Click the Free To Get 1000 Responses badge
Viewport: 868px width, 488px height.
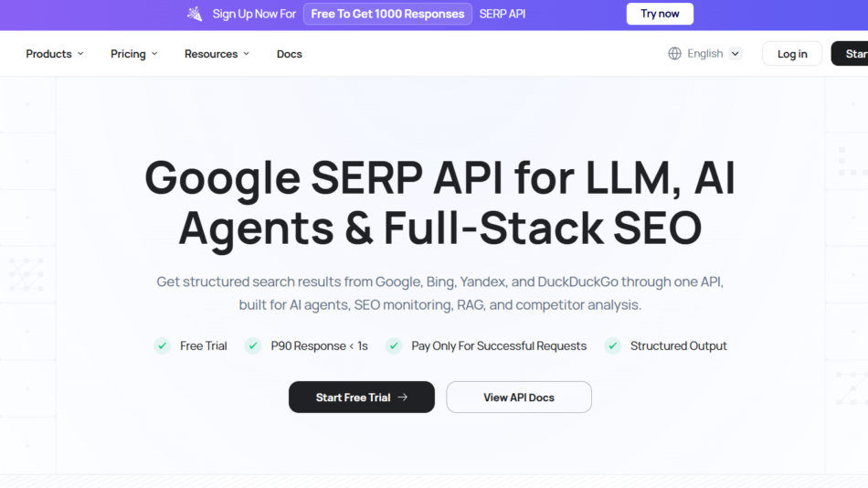[387, 14]
